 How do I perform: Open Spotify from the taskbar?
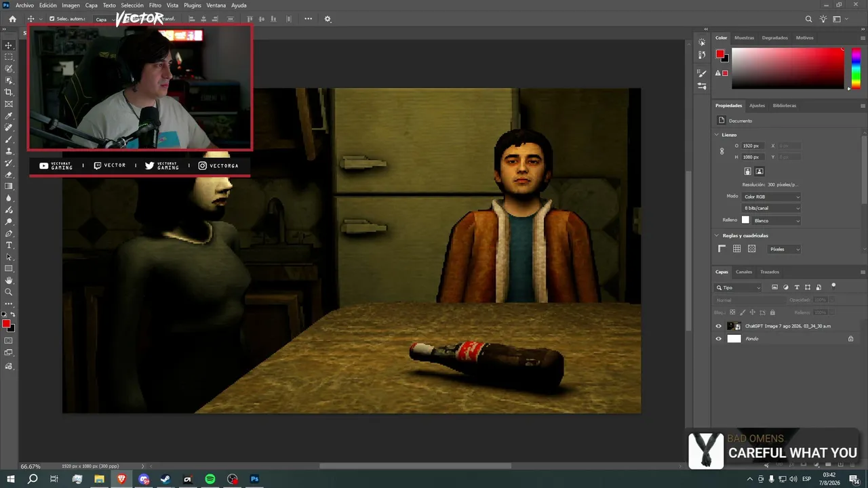click(210, 479)
